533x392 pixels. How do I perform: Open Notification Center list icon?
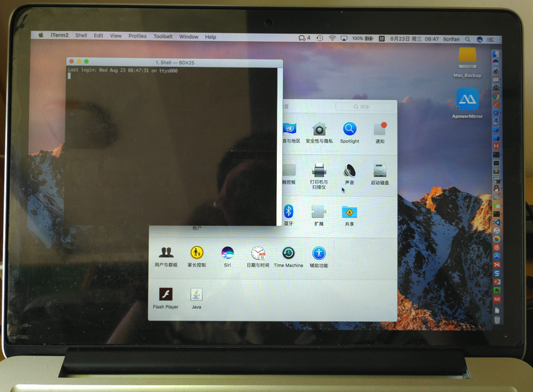click(490, 40)
